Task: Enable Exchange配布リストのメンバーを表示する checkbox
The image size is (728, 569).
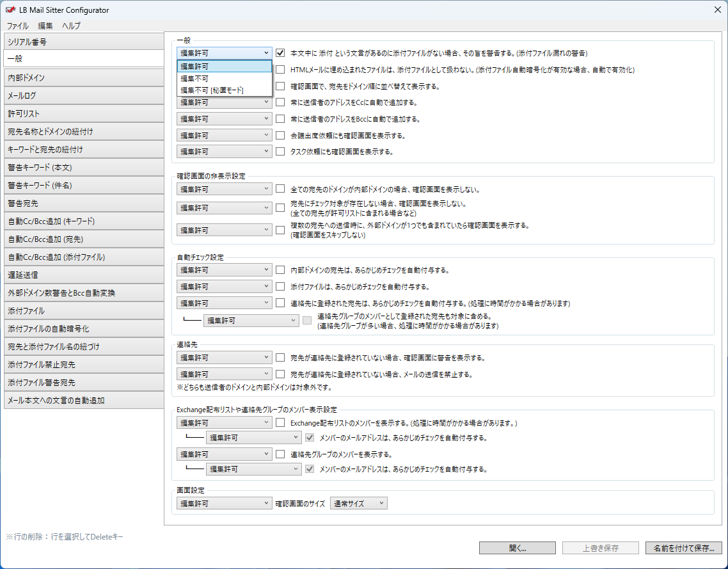Action: click(280, 422)
